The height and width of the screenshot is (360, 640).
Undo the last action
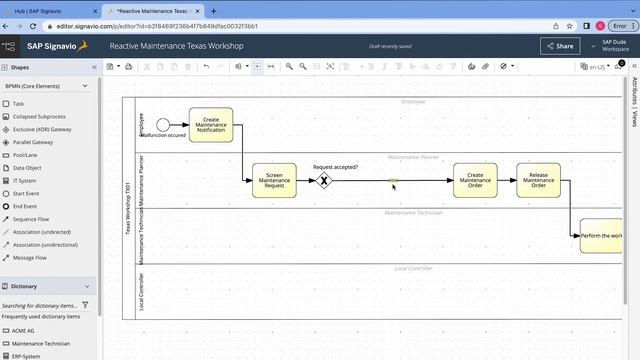(x=207, y=67)
